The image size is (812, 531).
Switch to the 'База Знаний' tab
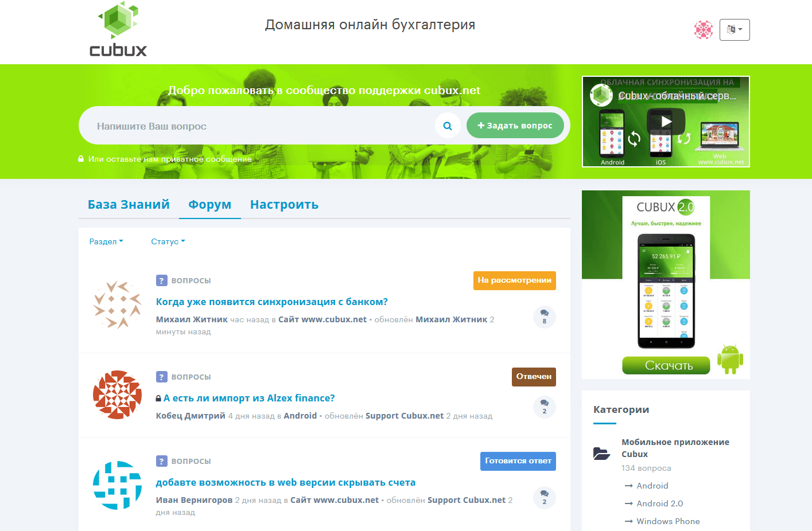point(129,205)
